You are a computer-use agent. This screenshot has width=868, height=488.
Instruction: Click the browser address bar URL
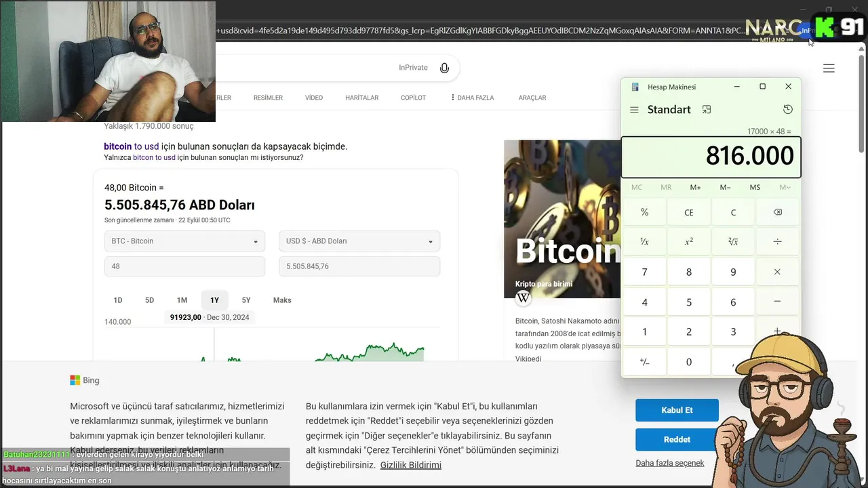[481, 30]
